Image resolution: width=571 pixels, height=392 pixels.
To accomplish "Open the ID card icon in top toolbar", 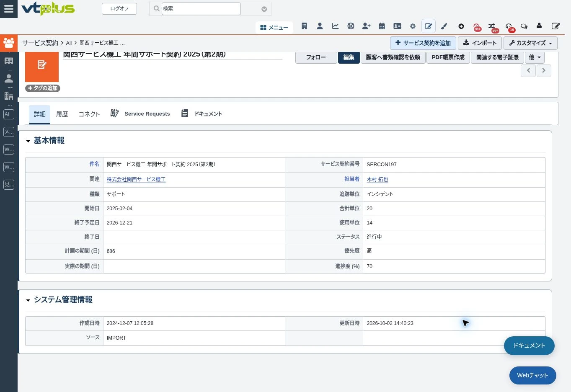I will pyautogui.click(x=397, y=26).
